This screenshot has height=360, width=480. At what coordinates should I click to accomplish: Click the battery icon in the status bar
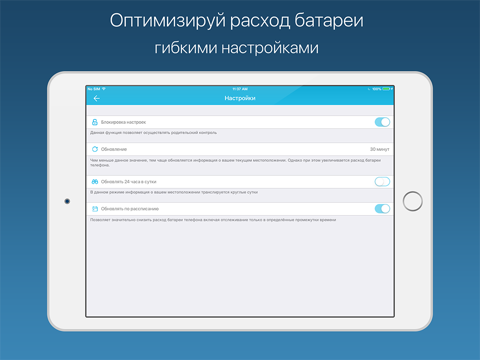pos(387,89)
